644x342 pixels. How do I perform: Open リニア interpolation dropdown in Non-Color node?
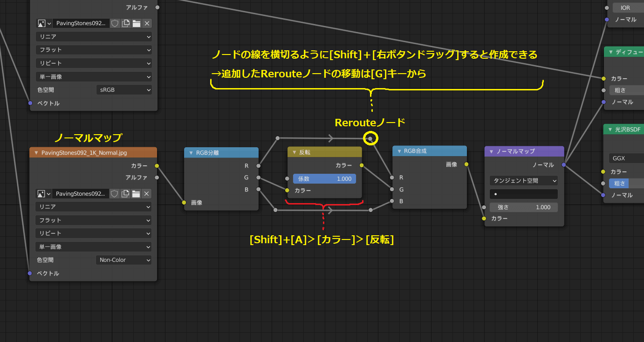(x=94, y=207)
